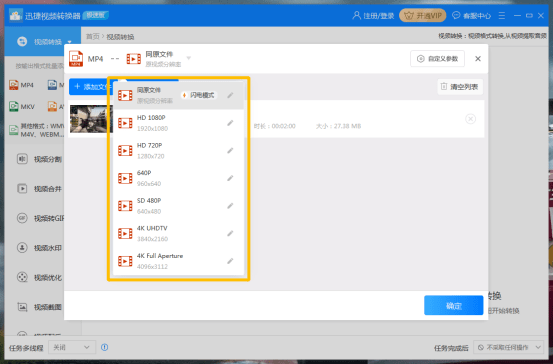553x364 pixels.
Task: Remove the video file with circled X
Action: tap(470, 119)
